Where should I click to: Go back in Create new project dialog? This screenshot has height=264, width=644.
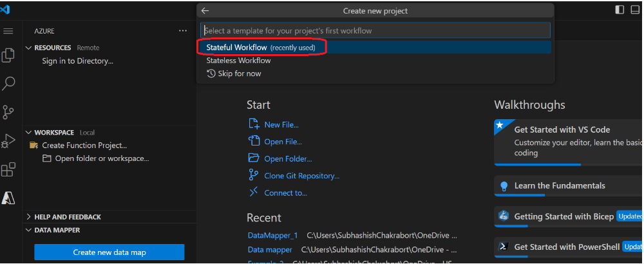(x=205, y=11)
